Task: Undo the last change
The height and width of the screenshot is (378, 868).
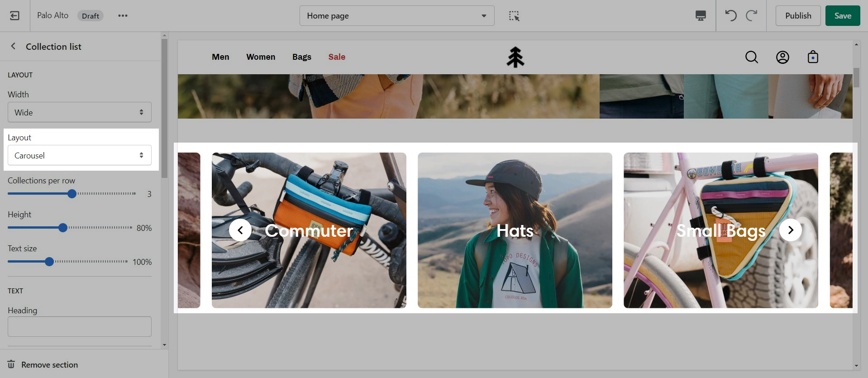Action: pos(730,16)
